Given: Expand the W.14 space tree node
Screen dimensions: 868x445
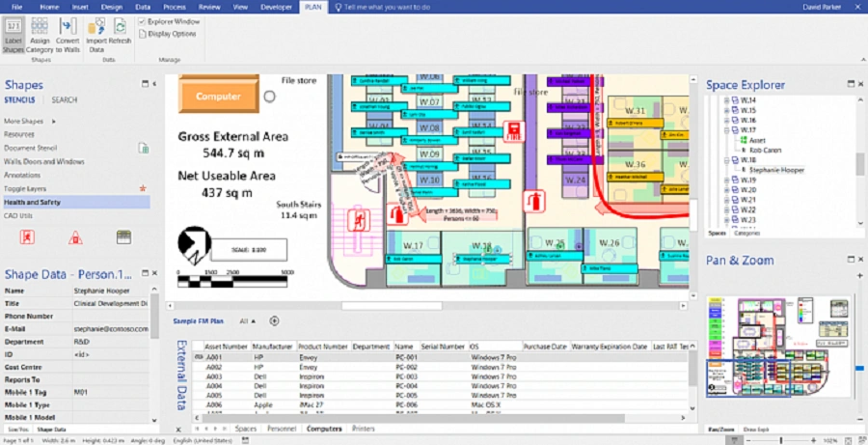Looking at the screenshot, I should (726, 100).
